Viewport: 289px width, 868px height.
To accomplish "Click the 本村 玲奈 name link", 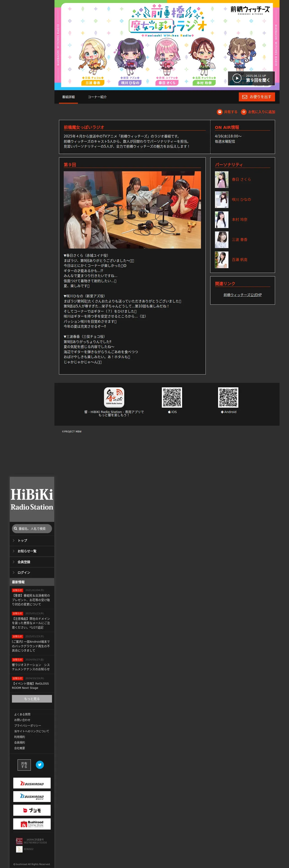I will pos(239,220).
